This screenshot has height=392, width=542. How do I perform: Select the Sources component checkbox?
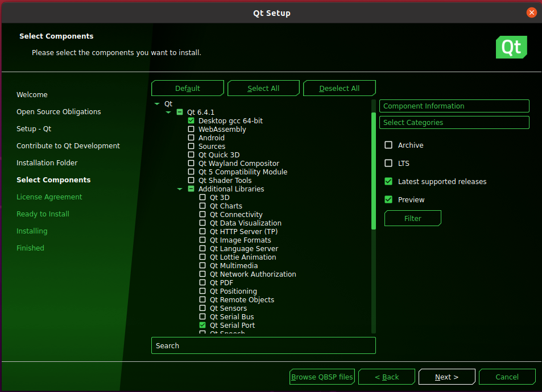[191, 146]
